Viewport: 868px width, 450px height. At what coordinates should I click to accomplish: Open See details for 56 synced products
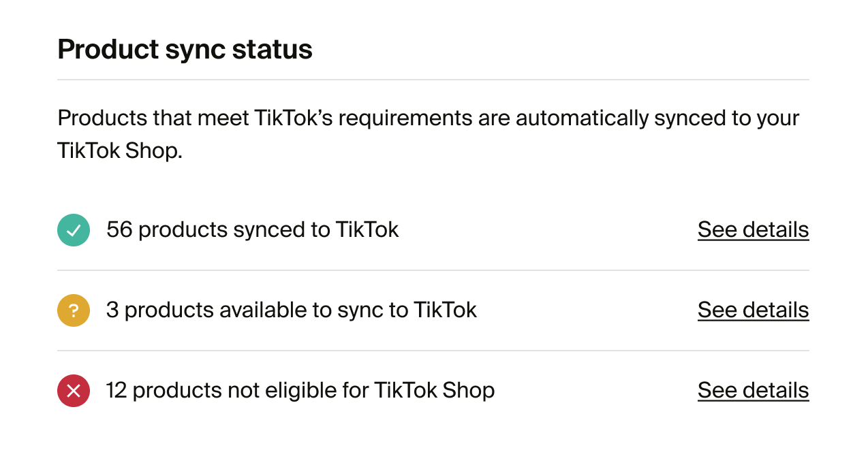coord(753,230)
